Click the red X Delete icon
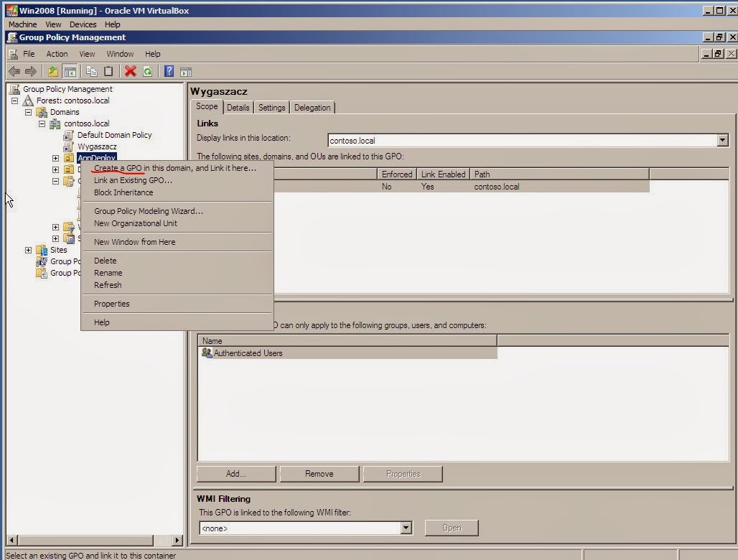738x560 pixels. point(131,72)
